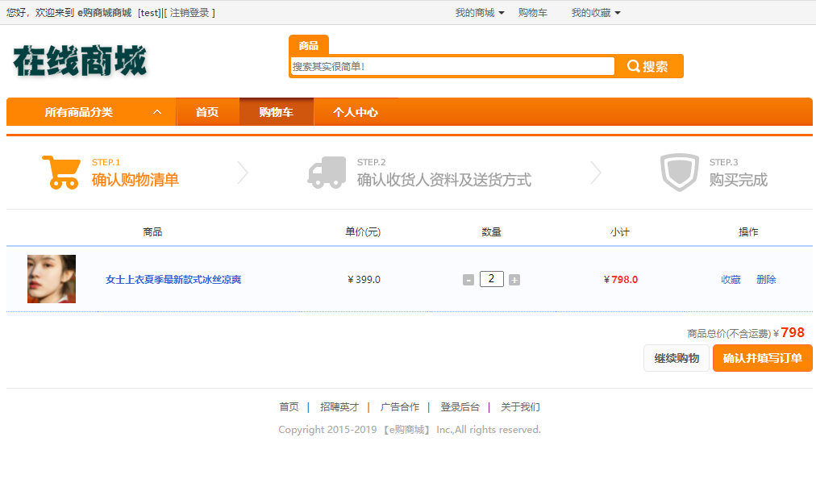Image resolution: width=816 pixels, height=504 pixels.
Task: Decrease quantity with the minus button
Action: [x=468, y=280]
